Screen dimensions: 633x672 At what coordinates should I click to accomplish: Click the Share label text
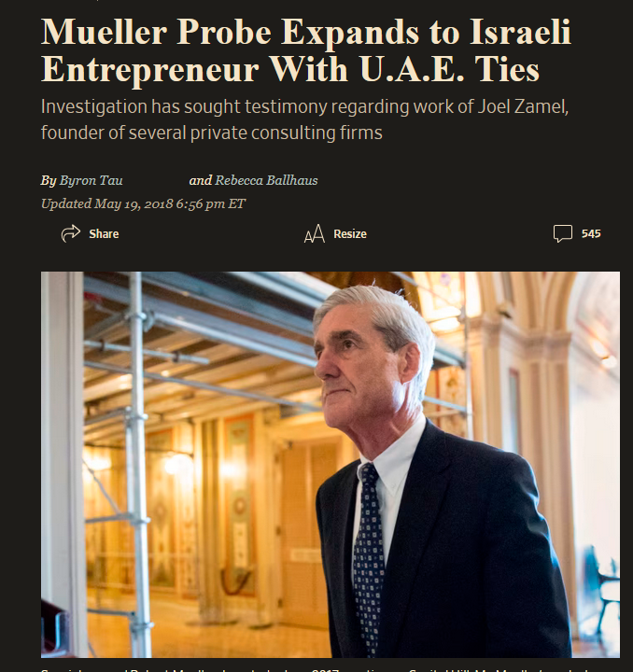(104, 234)
